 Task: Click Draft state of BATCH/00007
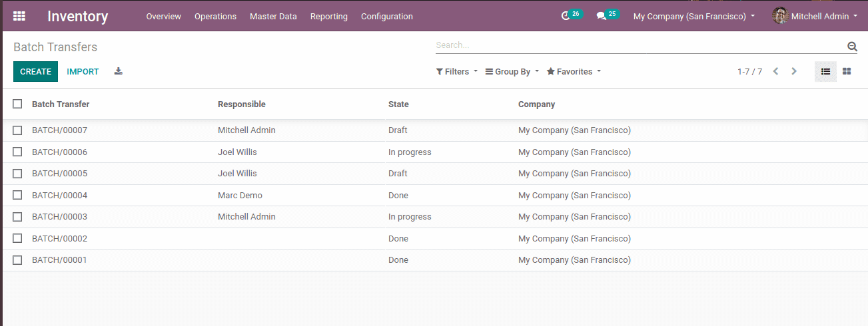click(x=398, y=130)
